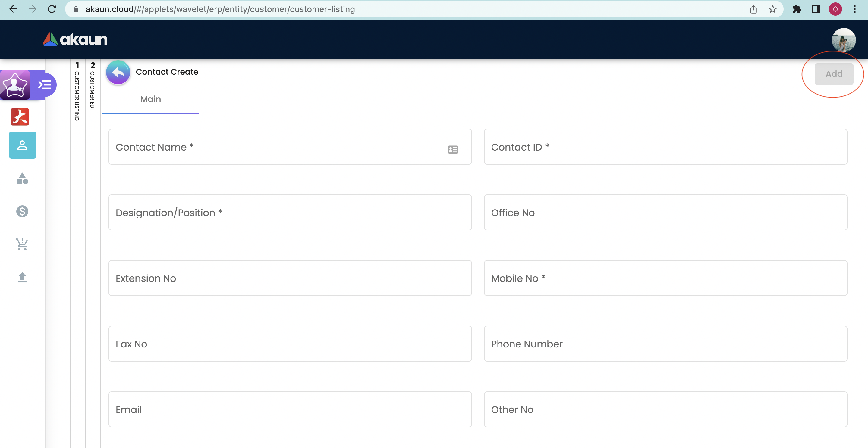Expand the sidebar menu toggle

(45, 85)
